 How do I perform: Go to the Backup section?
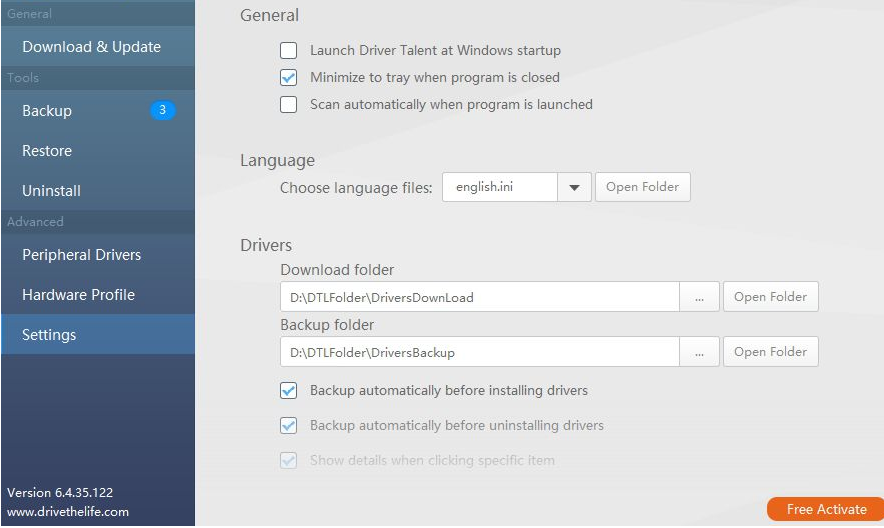tap(47, 111)
